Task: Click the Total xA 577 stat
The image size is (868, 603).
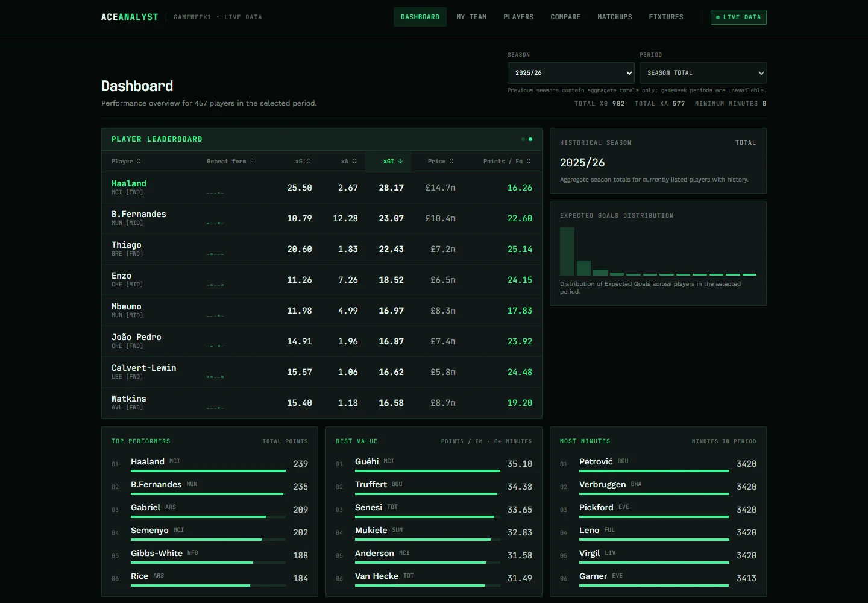Action: point(659,104)
